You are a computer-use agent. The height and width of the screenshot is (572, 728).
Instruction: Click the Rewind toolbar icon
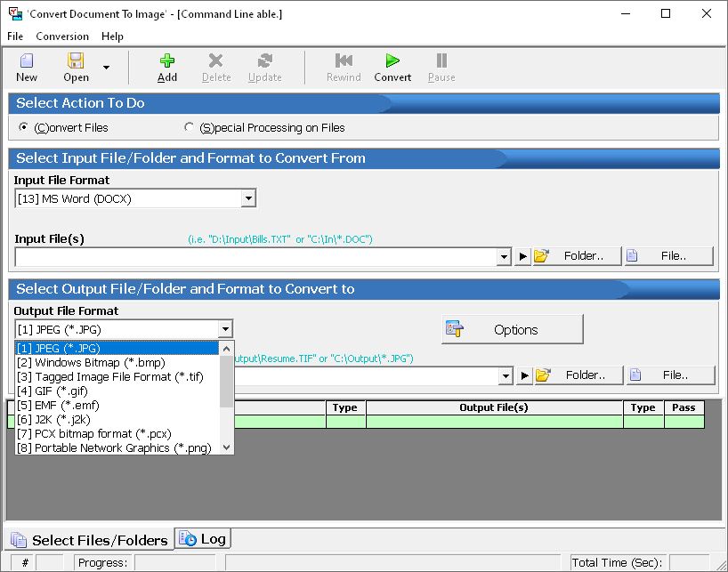click(344, 60)
